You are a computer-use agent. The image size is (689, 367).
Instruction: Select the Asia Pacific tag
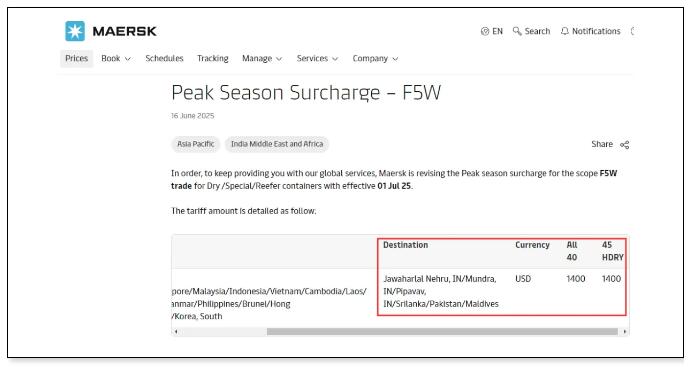(196, 144)
